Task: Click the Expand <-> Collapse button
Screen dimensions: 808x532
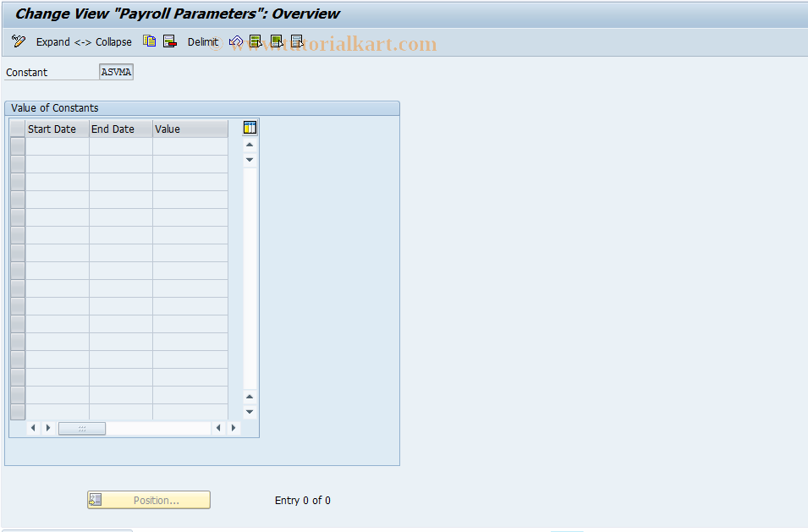Action: click(x=84, y=42)
